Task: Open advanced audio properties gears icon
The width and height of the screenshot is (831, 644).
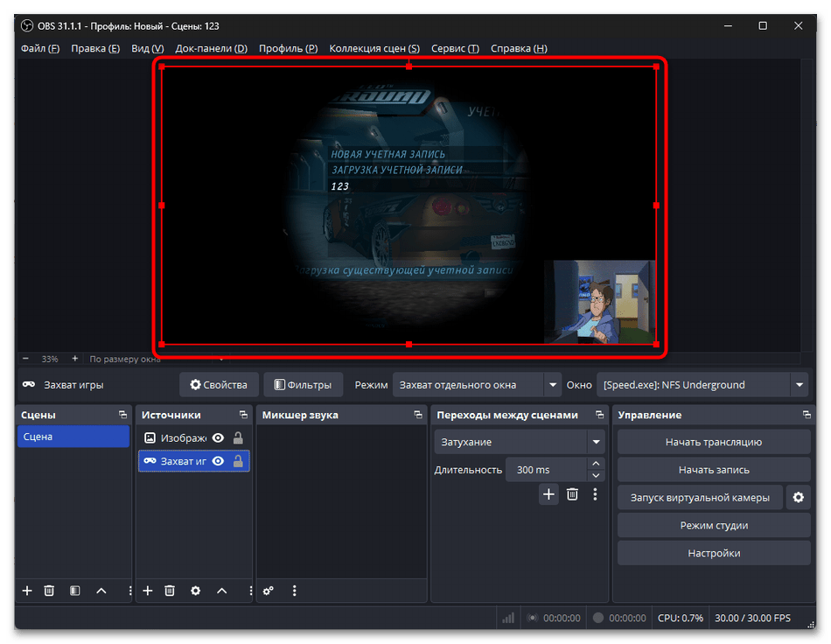Action: click(x=269, y=591)
